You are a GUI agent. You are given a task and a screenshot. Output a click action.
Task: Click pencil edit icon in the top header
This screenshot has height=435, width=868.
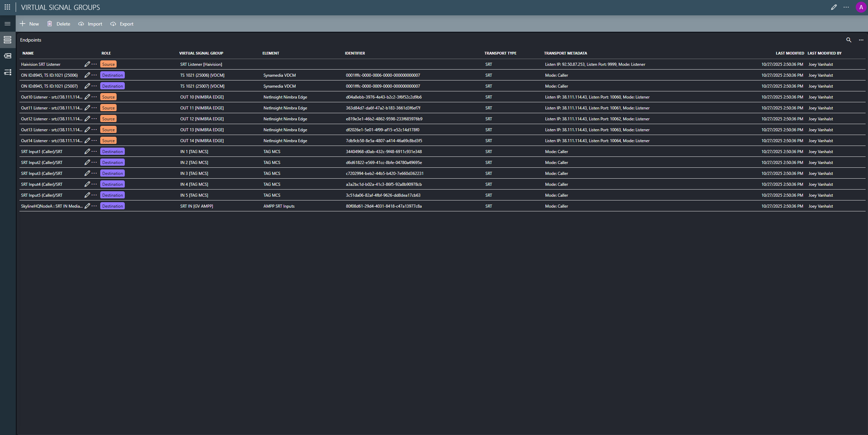[834, 7]
